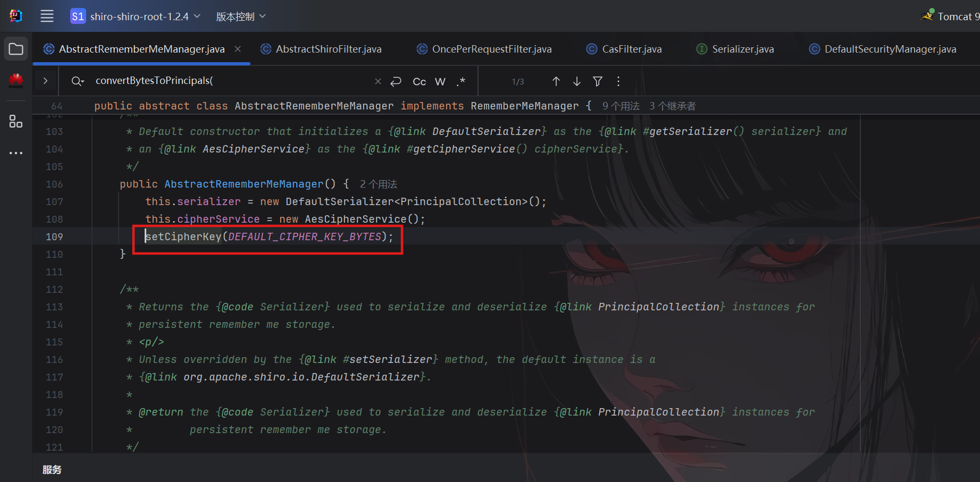Click line number 112 in gutter

(x=54, y=289)
